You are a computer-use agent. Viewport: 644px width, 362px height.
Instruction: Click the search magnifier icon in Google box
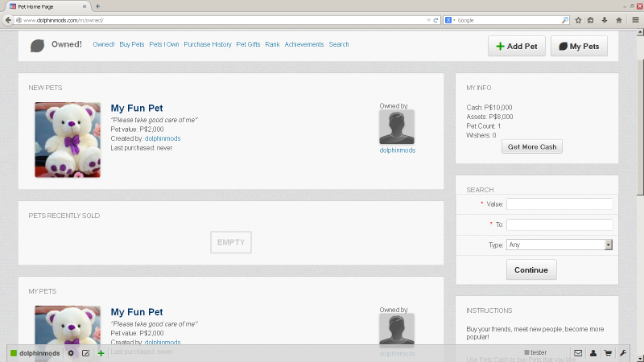click(x=565, y=20)
